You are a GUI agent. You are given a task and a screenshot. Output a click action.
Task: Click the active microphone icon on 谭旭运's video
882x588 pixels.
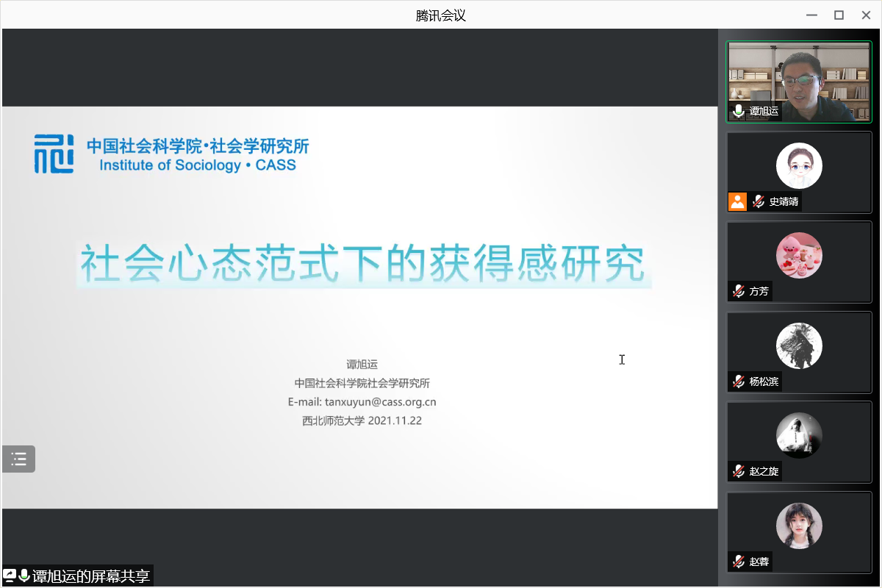pos(739,112)
